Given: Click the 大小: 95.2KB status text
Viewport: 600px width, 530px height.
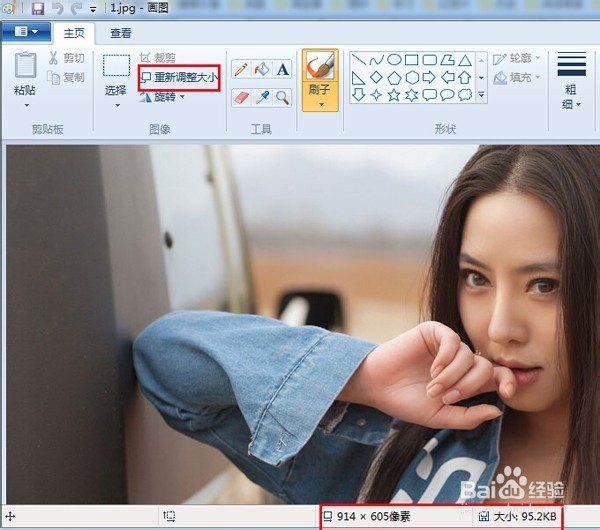Looking at the screenshot, I should 525,517.
